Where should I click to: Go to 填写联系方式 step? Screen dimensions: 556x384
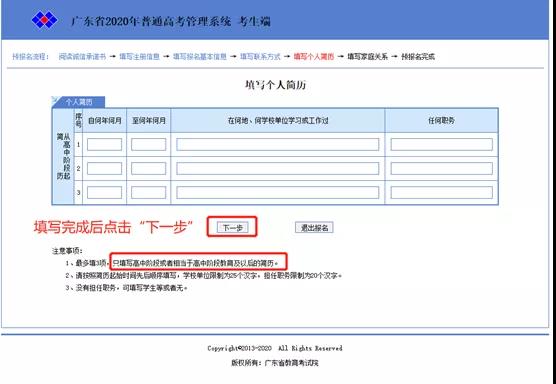260,57
